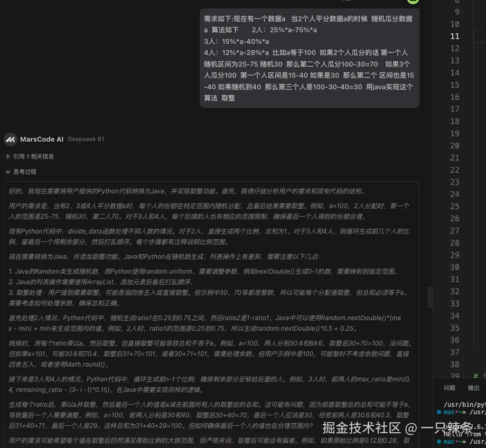Select the user requirement message bubble
Screen dimensions: 486x448
tap(310, 58)
